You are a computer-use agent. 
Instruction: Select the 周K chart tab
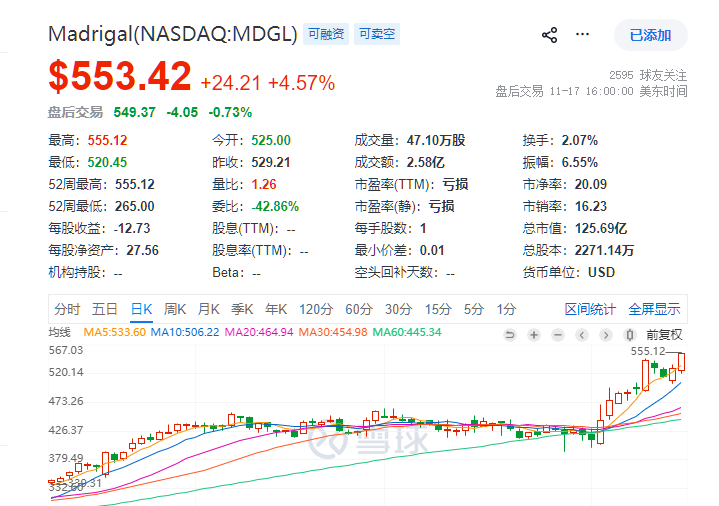[175, 309]
